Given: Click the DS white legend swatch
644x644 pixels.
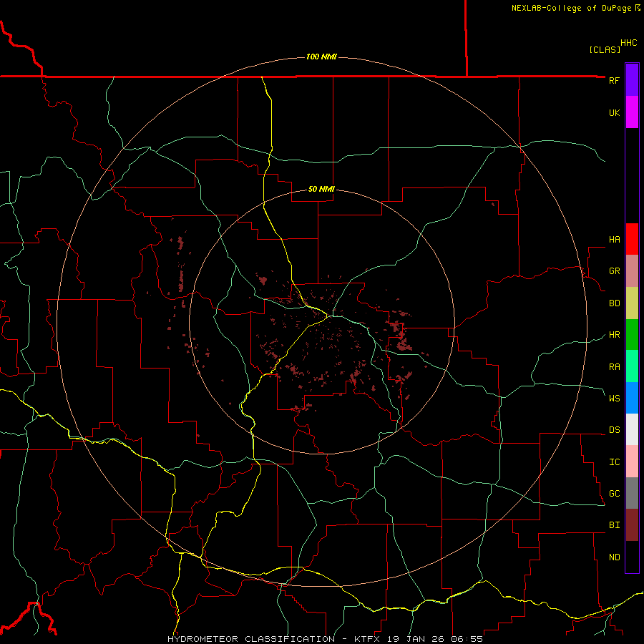Looking at the screenshot, I should click(x=632, y=429).
